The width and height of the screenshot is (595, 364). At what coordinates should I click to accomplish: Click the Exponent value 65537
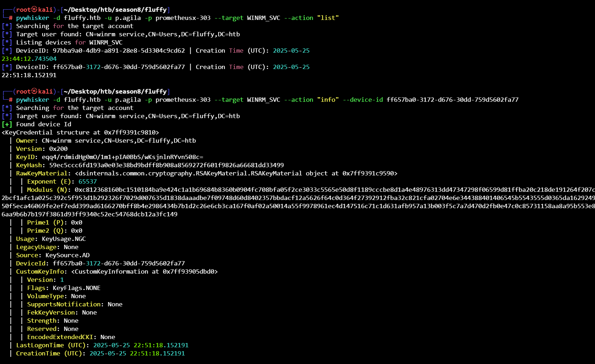(x=88, y=181)
